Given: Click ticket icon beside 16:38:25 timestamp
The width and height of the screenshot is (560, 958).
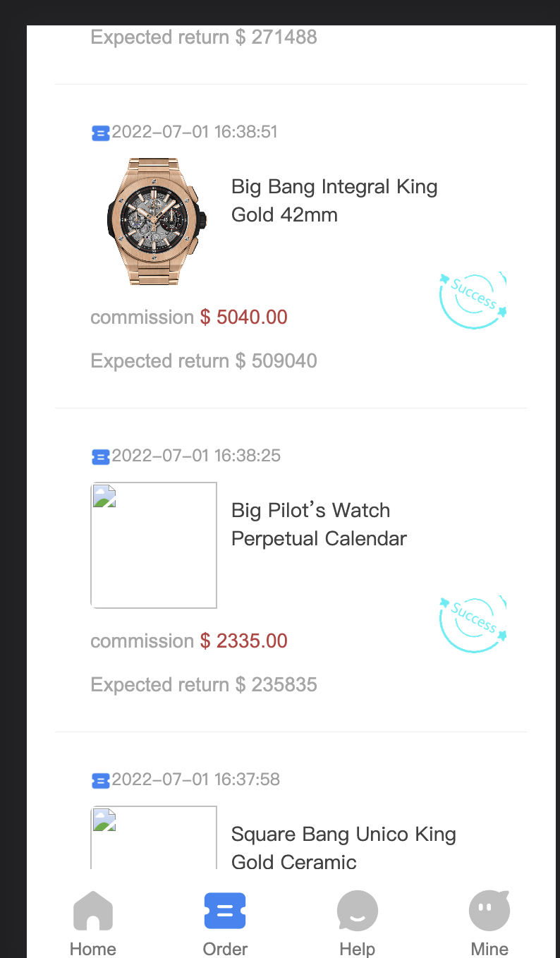Looking at the screenshot, I should click(x=101, y=456).
